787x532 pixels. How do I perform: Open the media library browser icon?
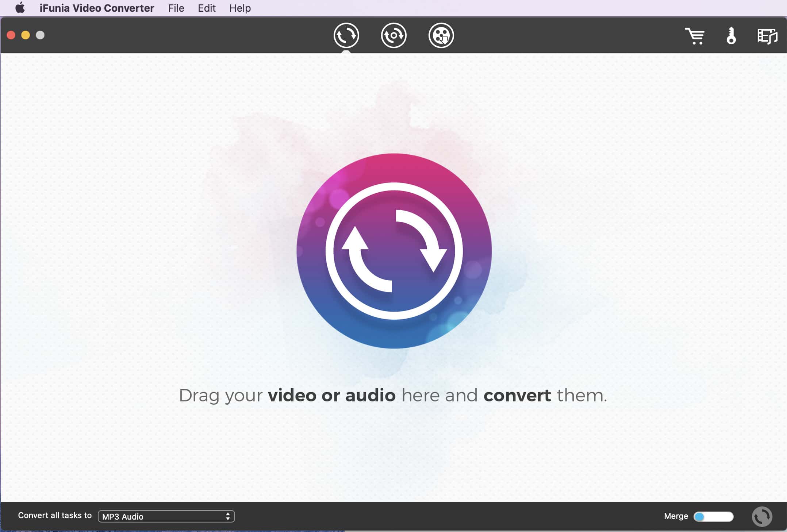(767, 36)
